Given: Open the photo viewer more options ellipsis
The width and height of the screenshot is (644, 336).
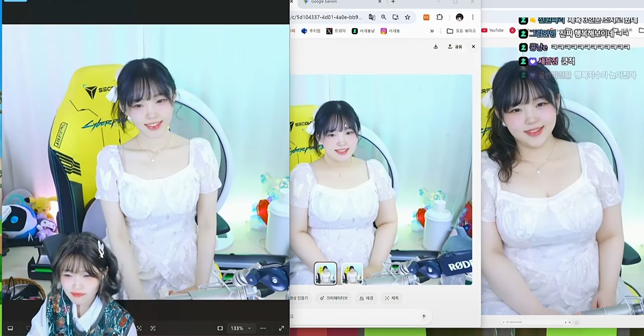Looking at the screenshot, I should 263,328.
